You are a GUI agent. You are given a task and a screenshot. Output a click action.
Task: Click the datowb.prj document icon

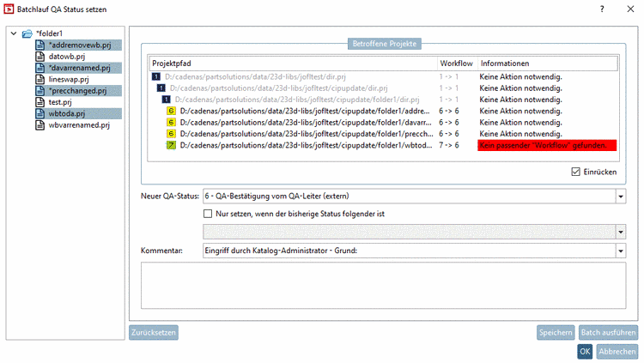click(39, 57)
